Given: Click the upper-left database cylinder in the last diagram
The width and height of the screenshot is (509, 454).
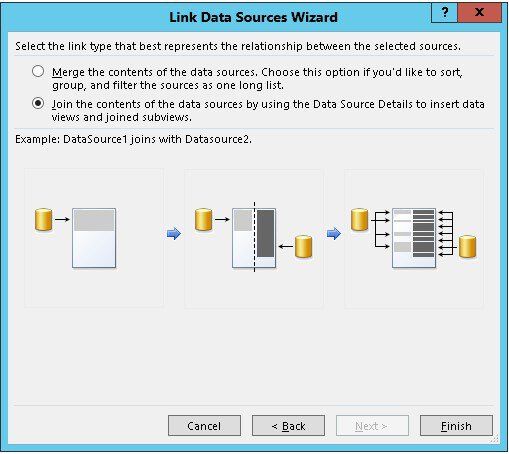Looking at the screenshot, I should click(360, 220).
